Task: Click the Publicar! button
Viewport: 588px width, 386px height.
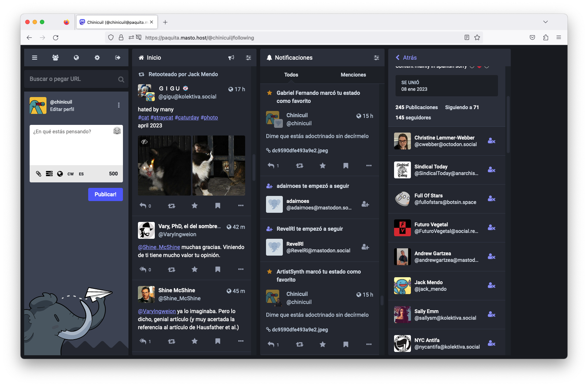Action: tap(105, 194)
